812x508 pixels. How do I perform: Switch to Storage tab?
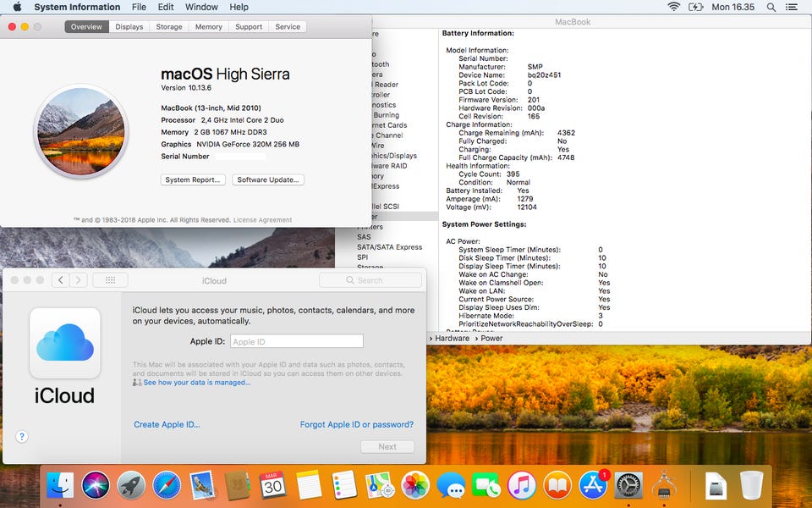pyautogui.click(x=169, y=26)
